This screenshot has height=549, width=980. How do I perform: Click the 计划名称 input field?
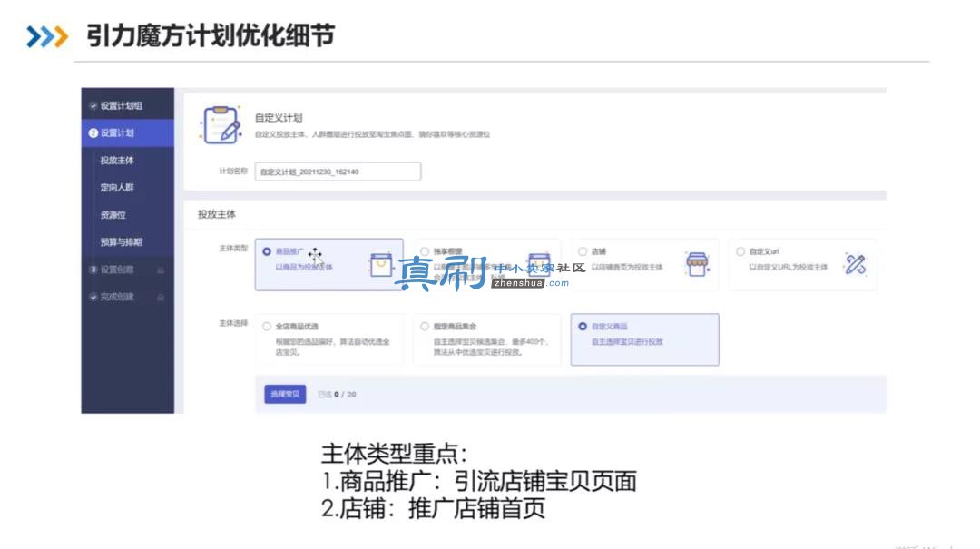pos(338,172)
